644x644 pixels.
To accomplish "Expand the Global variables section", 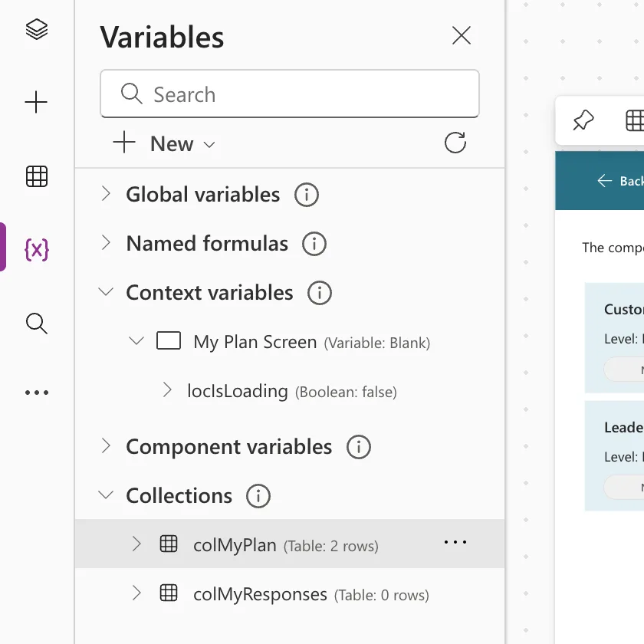I will [x=106, y=193].
